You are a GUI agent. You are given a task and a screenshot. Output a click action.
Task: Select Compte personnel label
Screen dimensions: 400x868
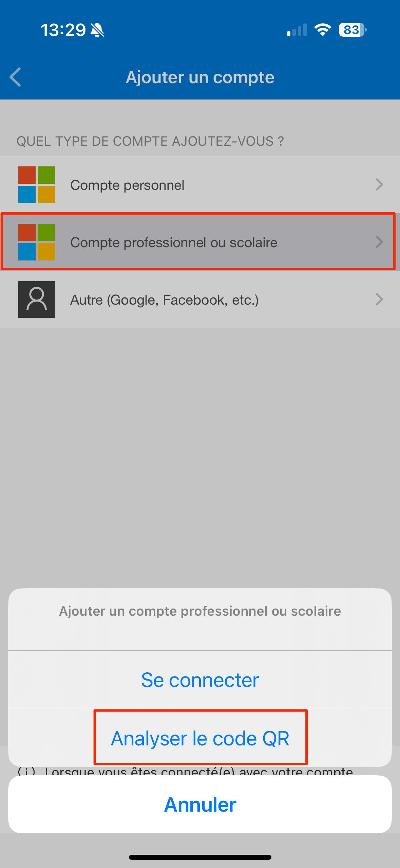127,185
